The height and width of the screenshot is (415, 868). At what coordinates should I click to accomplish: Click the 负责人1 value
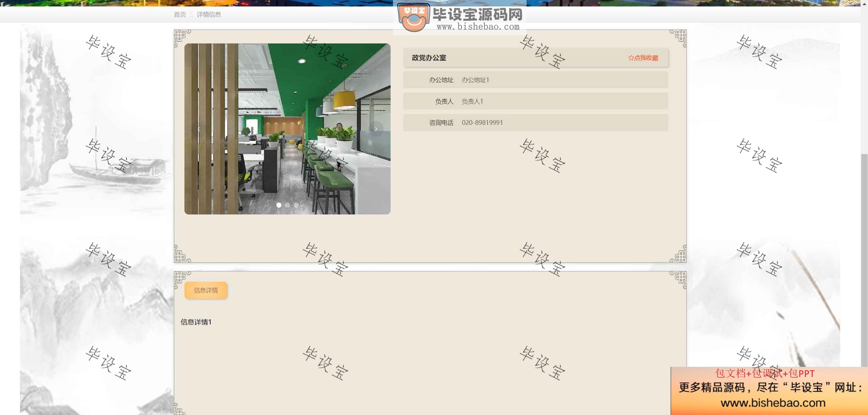(472, 101)
